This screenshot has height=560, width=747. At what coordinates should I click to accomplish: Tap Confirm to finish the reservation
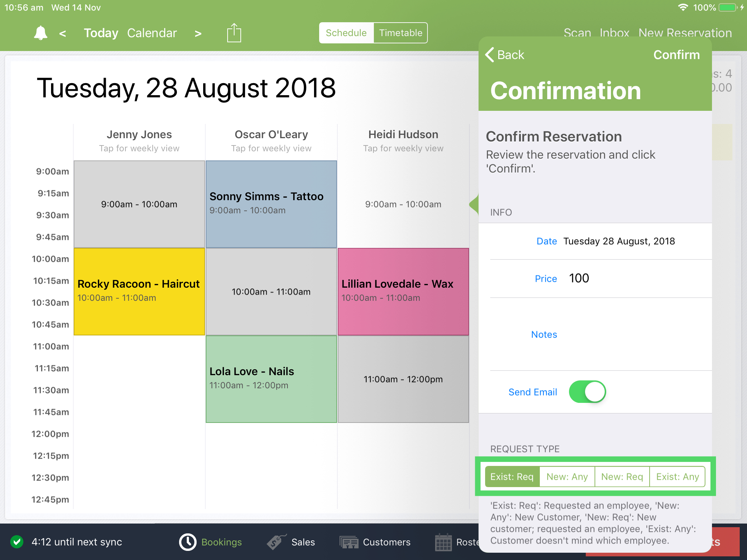pyautogui.click(x=677, y=55)
